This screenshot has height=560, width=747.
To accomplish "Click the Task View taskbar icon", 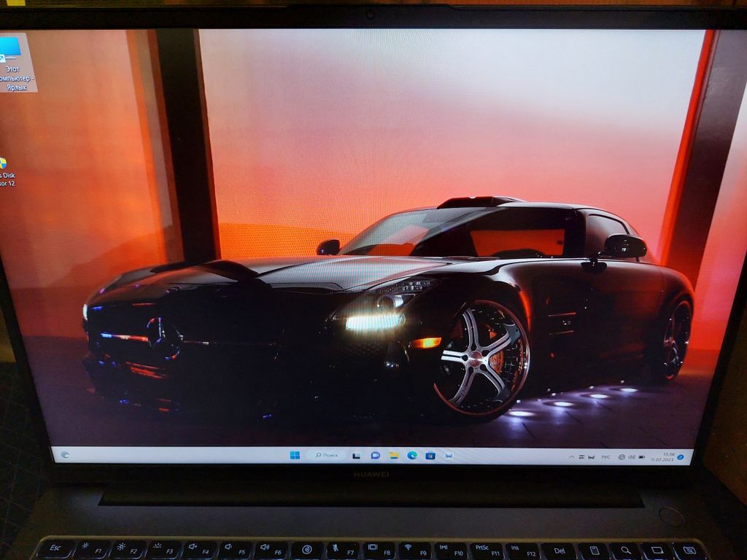I will click(357, 455).
